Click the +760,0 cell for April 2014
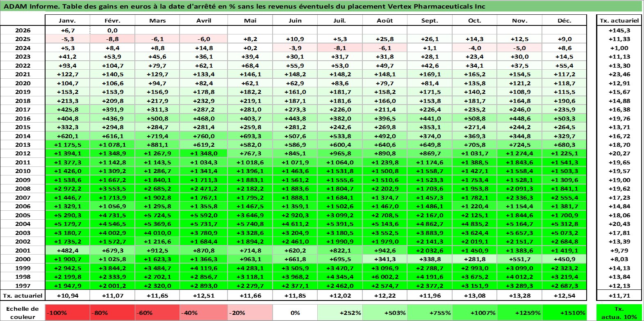The image size is (644, 321). pos(203,136)
